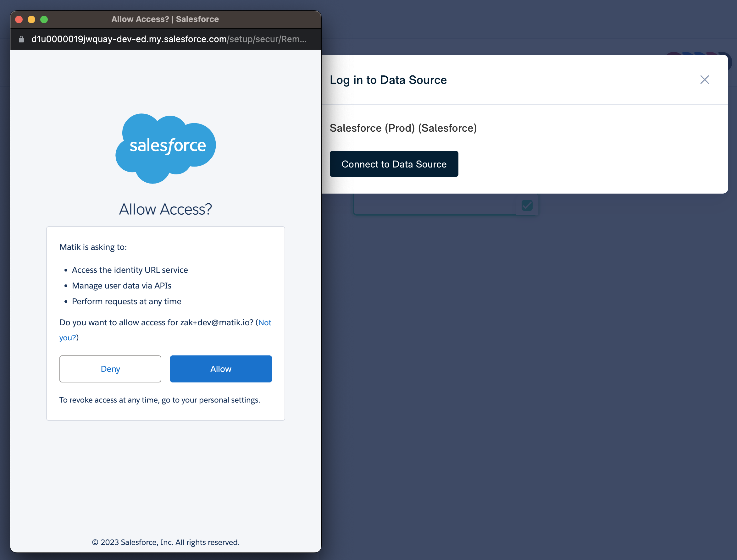Click the Salesforce URL in address bar
Screen dimensions: 737x560
[169, 39]
